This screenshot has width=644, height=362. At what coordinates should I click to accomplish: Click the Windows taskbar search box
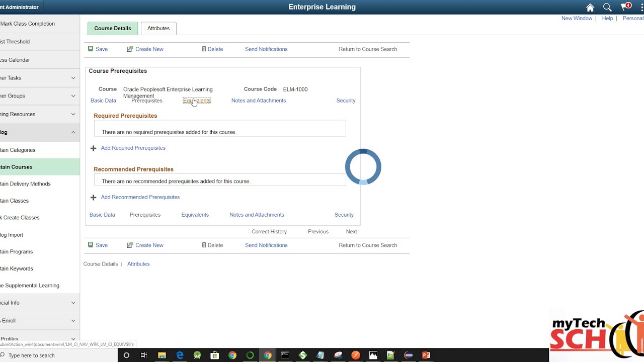[59, 355]
